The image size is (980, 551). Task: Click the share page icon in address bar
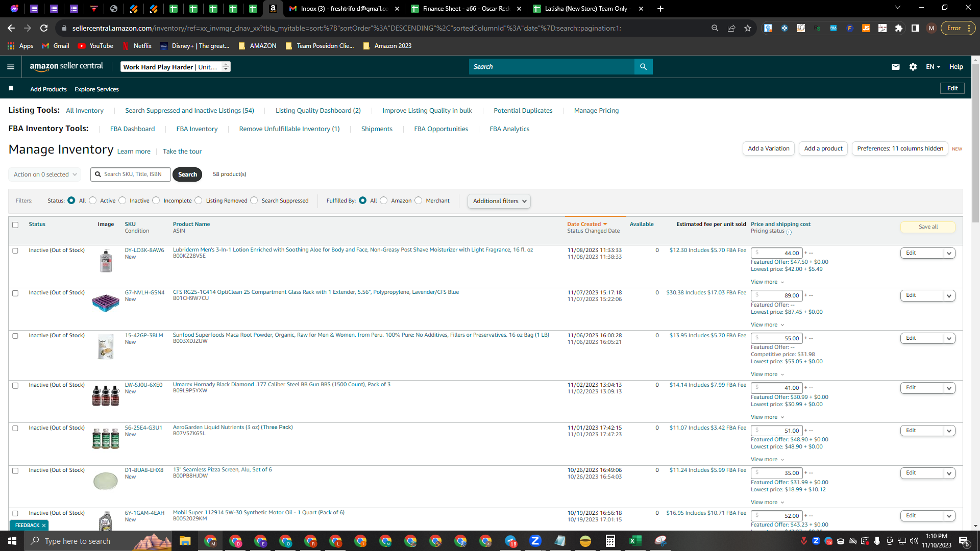[x=731, y=28]
